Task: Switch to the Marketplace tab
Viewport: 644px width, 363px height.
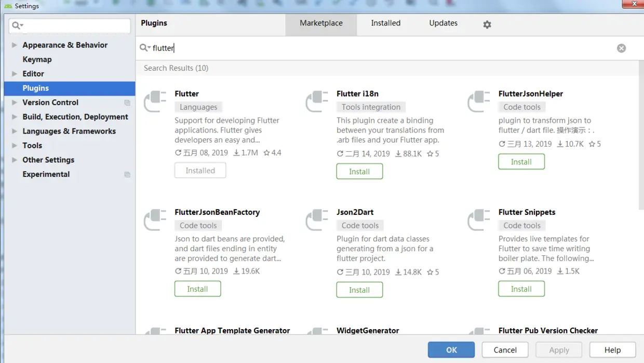Action: pyautogui.click(x=321, y=23)
